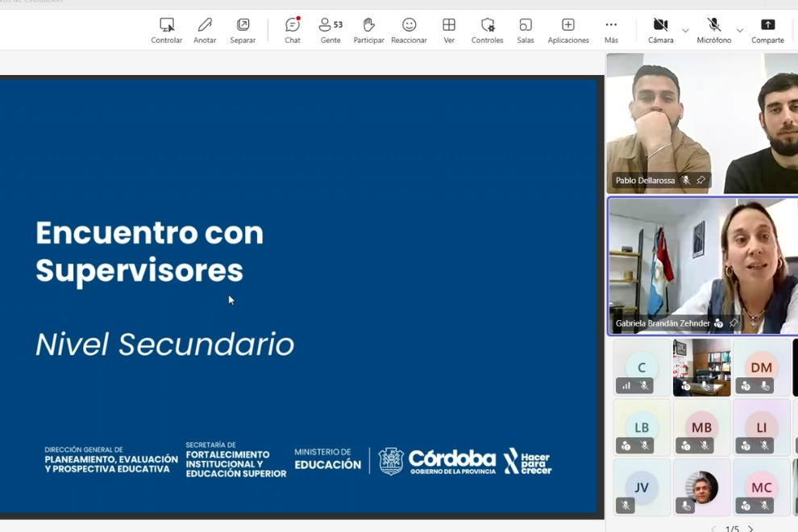Open the Salas breakout rooms
798x532 pixels.
pyautogui.click(x=526, y=31)
